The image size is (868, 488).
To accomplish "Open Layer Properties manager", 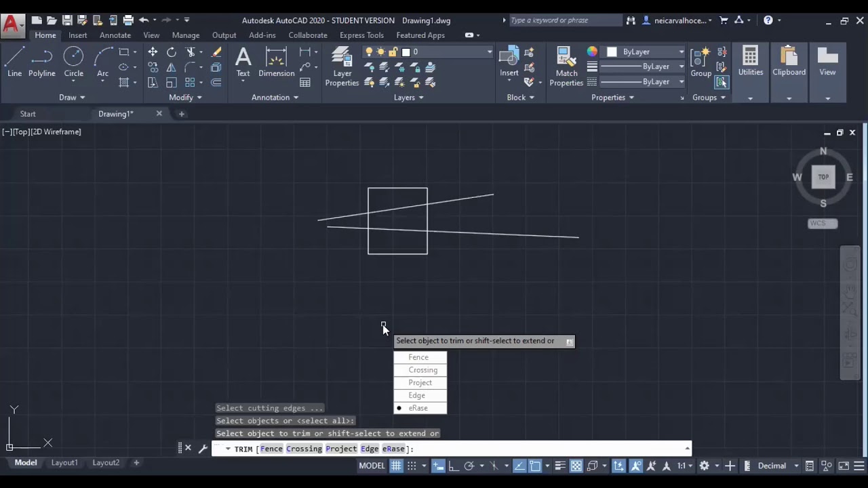I will (x=342, y=66).
